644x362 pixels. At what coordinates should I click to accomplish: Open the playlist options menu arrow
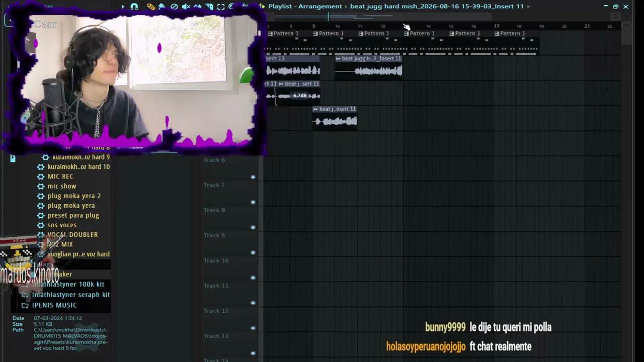tap(123, 7)
